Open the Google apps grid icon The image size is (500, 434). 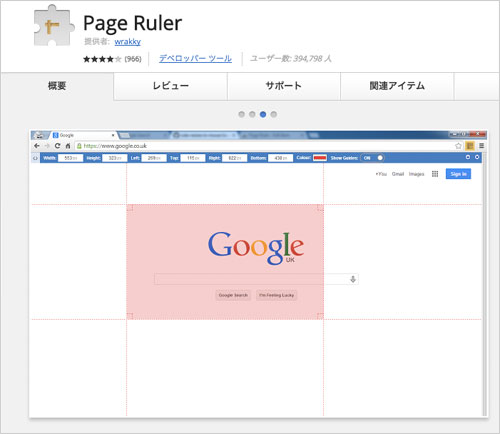click(435, 174)
